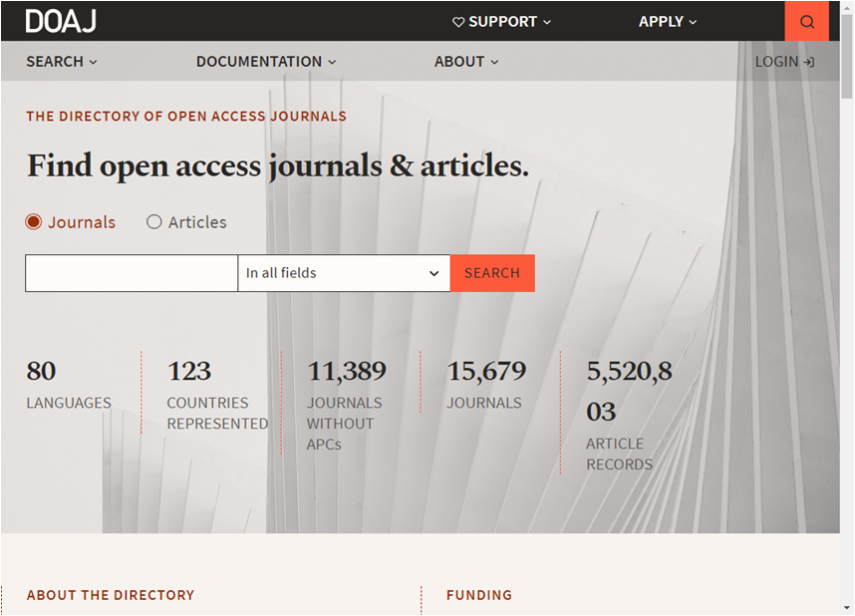The image size is (855, 616).
Task: Select the Journals radio button
Action: point(34,222)
